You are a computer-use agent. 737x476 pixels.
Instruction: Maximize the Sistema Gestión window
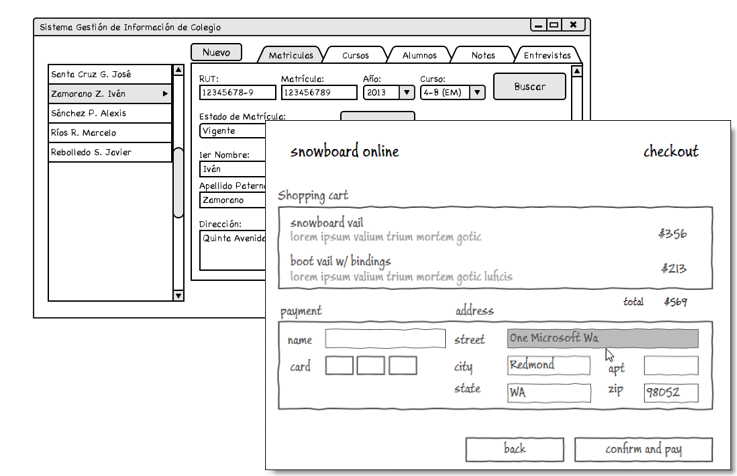[x=554, y=25]
